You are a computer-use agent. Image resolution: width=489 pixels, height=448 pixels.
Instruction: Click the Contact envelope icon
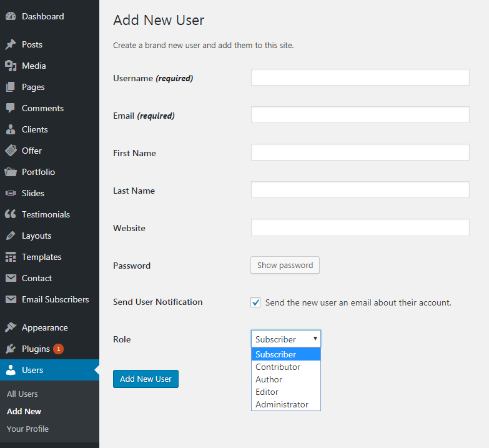pos(11,278)
